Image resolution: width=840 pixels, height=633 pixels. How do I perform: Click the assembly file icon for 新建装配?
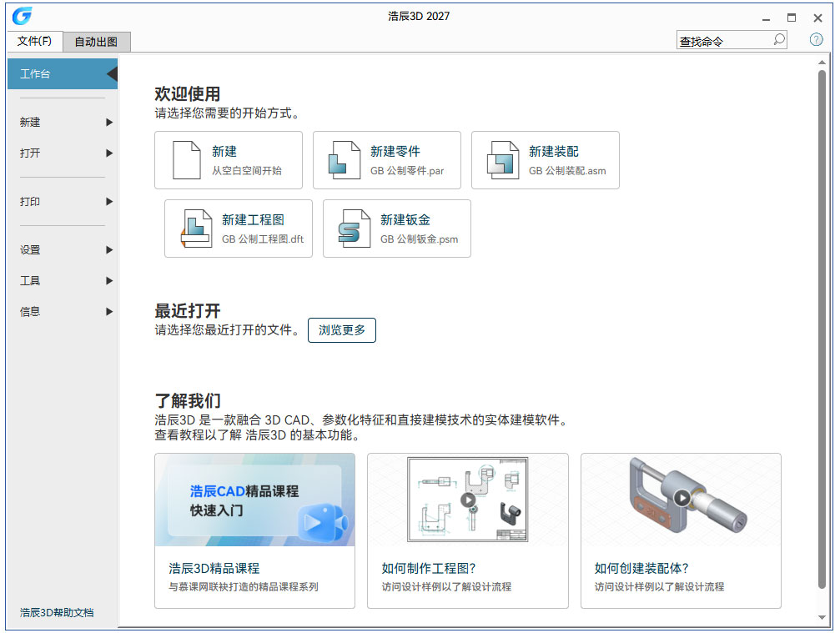tap(502, 159)
